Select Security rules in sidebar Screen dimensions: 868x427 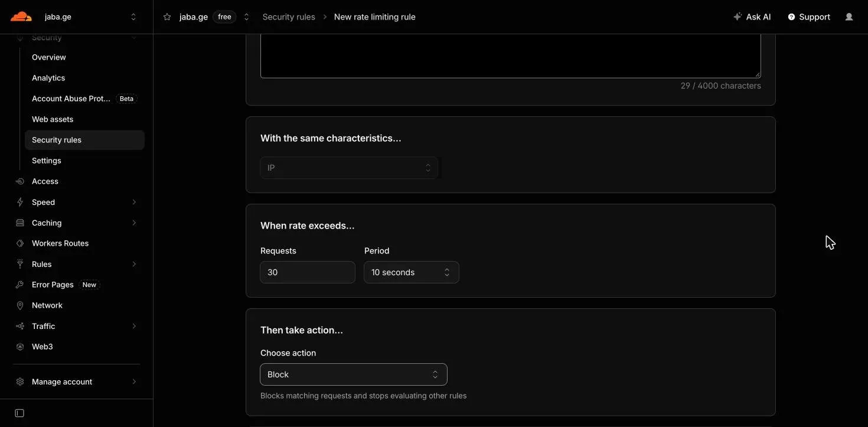(x=84, y=140)
